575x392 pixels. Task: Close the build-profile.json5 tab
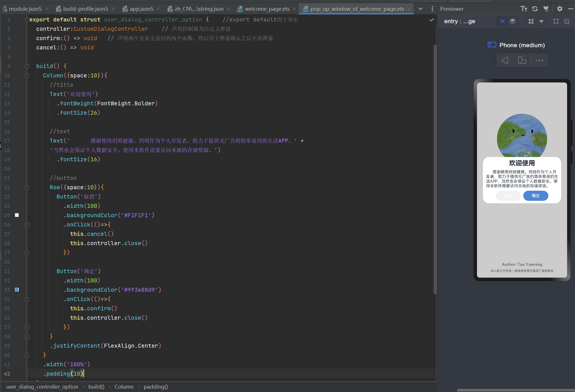(113, 9)
